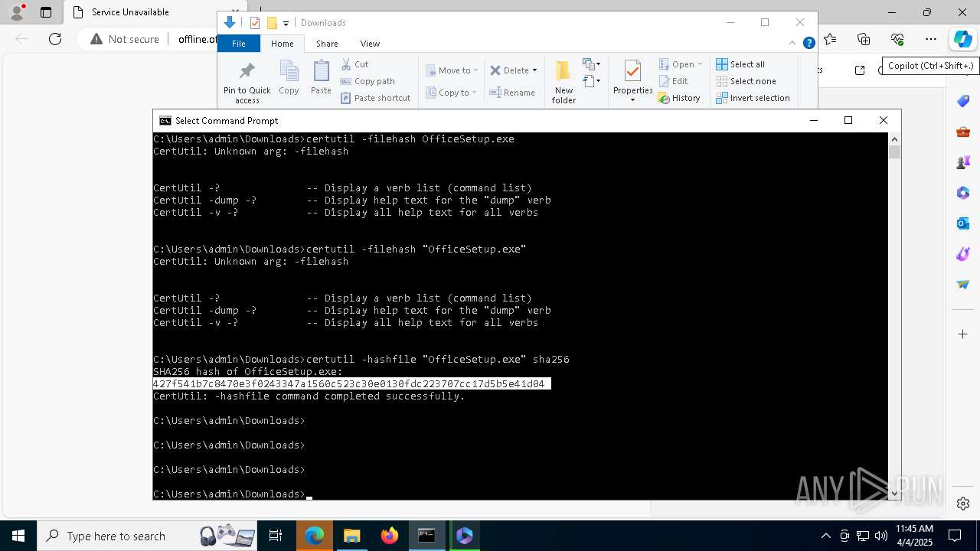The width and height of the screenshot is (980, 551).
Task: Open Collections icon in Edge toolbar
Action: pos(864,39)
